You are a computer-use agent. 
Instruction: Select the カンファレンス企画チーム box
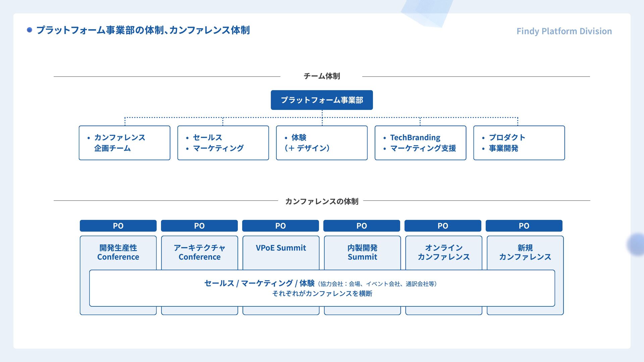(x=124, y=143)
